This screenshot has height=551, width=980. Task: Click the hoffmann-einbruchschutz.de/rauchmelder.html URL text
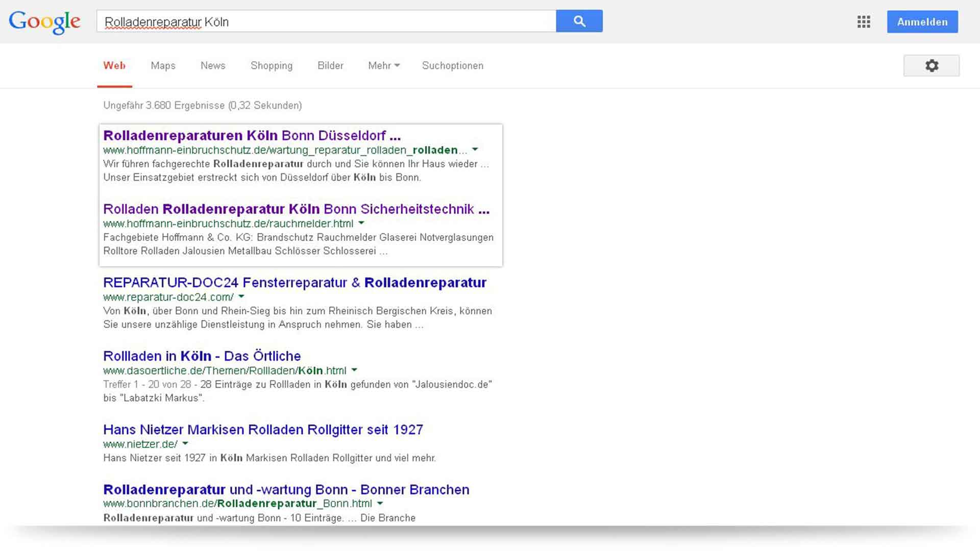(x=228, y=223)
